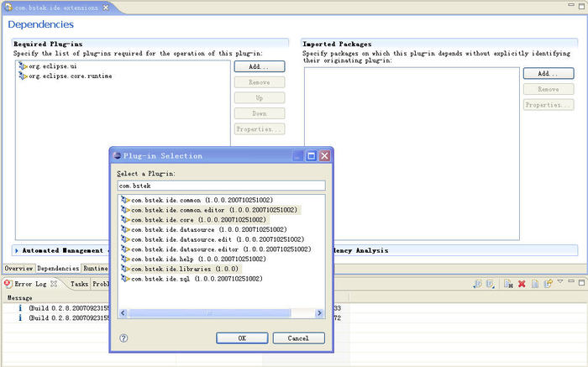The width and height of the screenshot is (588, 367).
Task: Select com.bstek.ide.datasource.edit entry
Action: [x=218, y=239]
